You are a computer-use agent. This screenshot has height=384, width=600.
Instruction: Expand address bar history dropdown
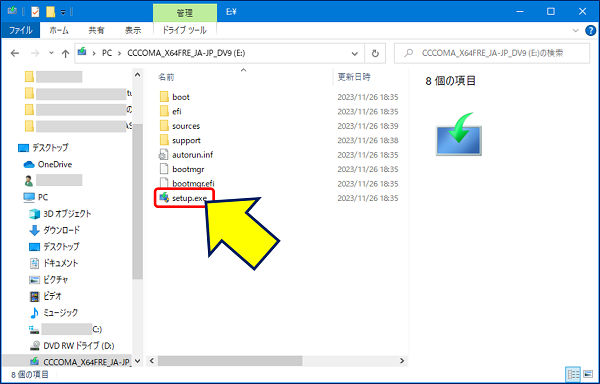click(355, 54)
